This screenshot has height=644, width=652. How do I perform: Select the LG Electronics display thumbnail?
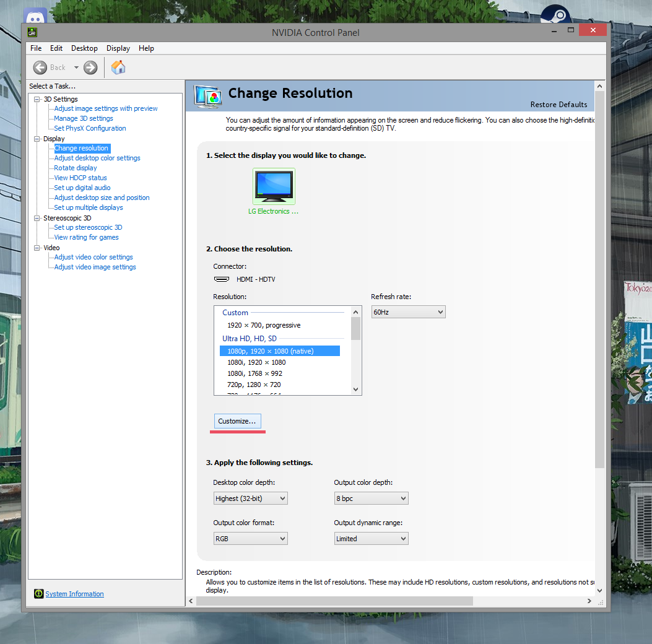click(x=274, y=186)
